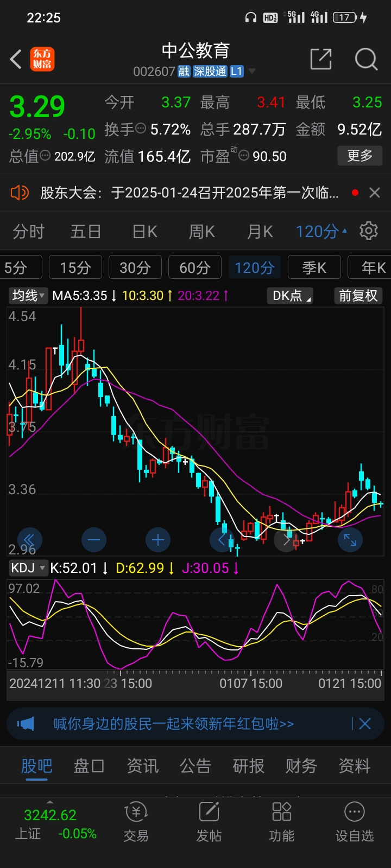This screenshot has width=391, height=868.
Task: Open 交易 trading icon
Action: click(x=136, y=822)
